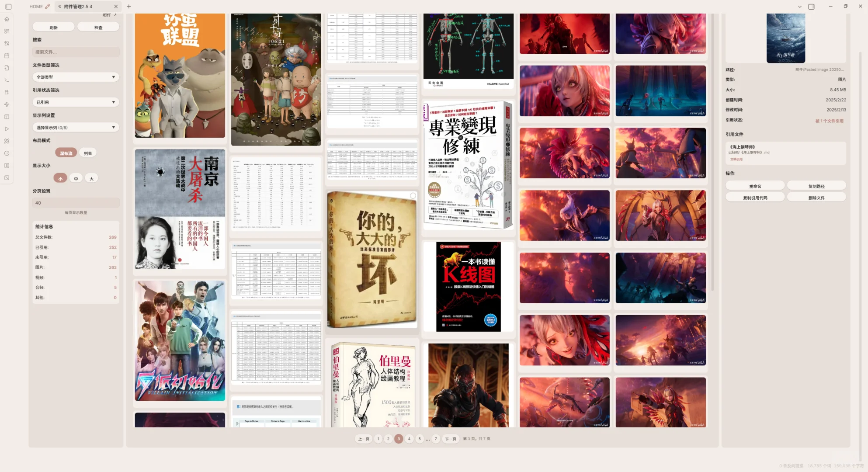Click the terminal command icon
The width and height of the screenshot is (868, 472).
pos(7,80)
